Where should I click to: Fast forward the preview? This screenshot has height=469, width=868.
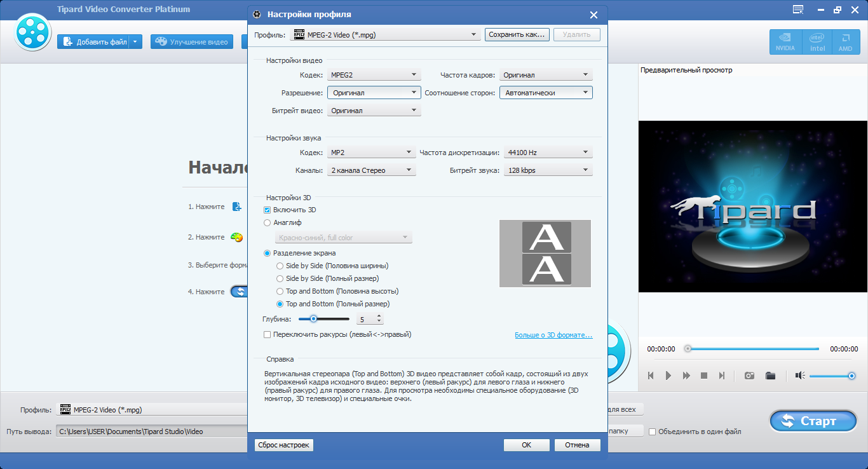(686, 376)
